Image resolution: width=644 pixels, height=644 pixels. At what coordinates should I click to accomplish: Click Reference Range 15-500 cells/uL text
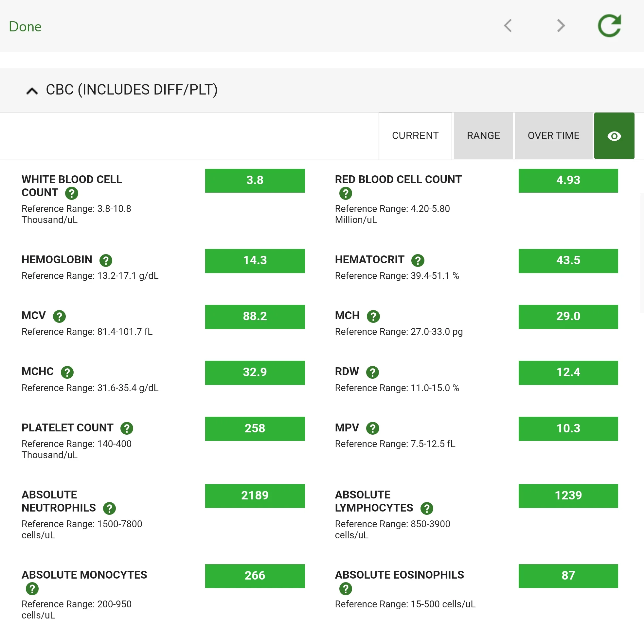click(405, 604)
